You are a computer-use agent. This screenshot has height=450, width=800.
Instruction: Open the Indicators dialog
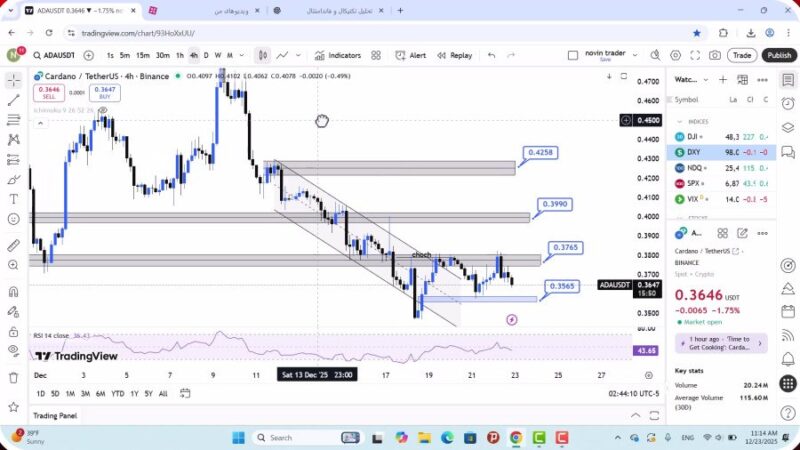(x=338, y=55)
